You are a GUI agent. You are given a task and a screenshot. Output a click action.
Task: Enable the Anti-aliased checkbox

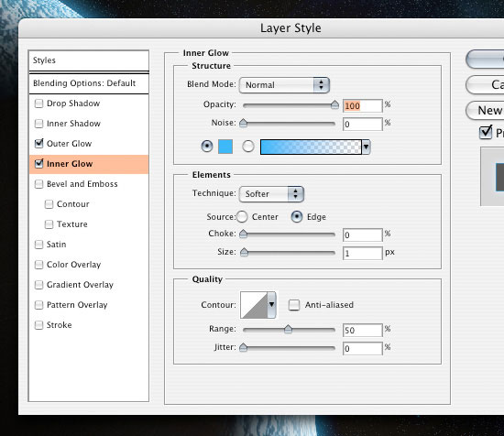tap(294, 305)
